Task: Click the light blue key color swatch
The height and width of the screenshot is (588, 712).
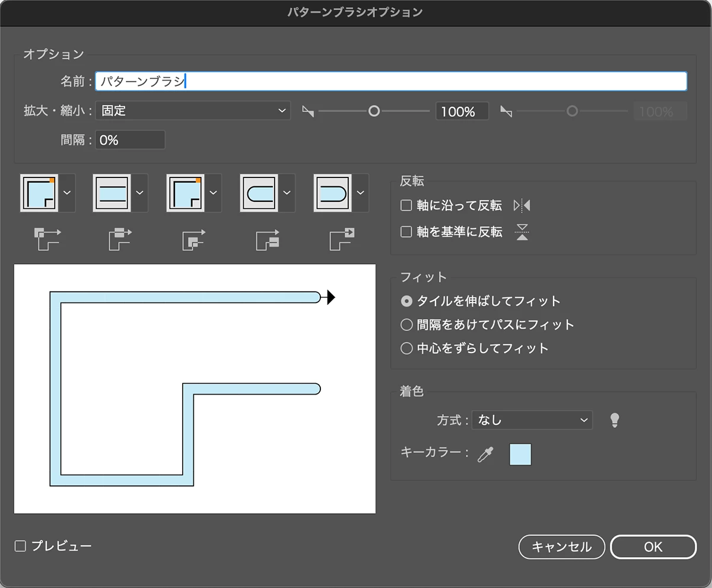Action: [520, 454]
